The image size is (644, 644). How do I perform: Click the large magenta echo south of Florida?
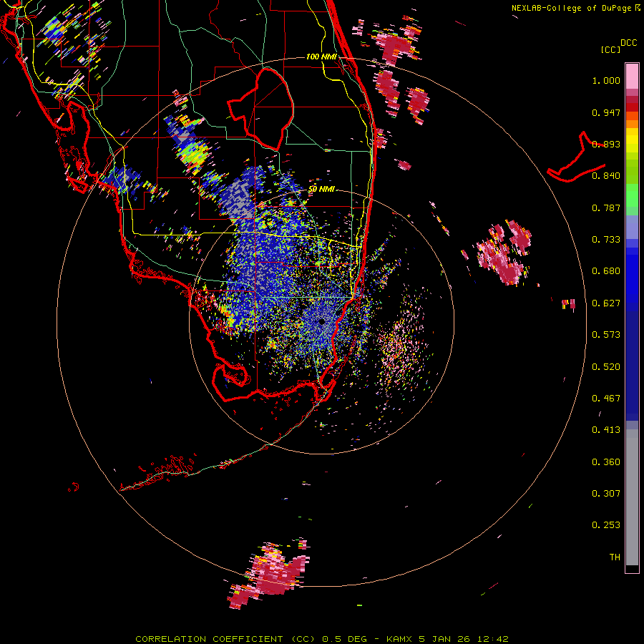269,575
